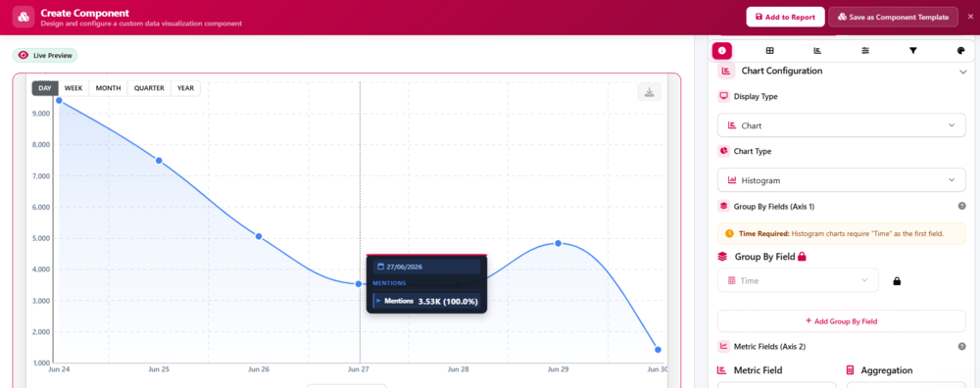Click the black lock icon beside Time field
Image resolution: width=980 pixels, height=388 pixels.
(x=897, y=281)
